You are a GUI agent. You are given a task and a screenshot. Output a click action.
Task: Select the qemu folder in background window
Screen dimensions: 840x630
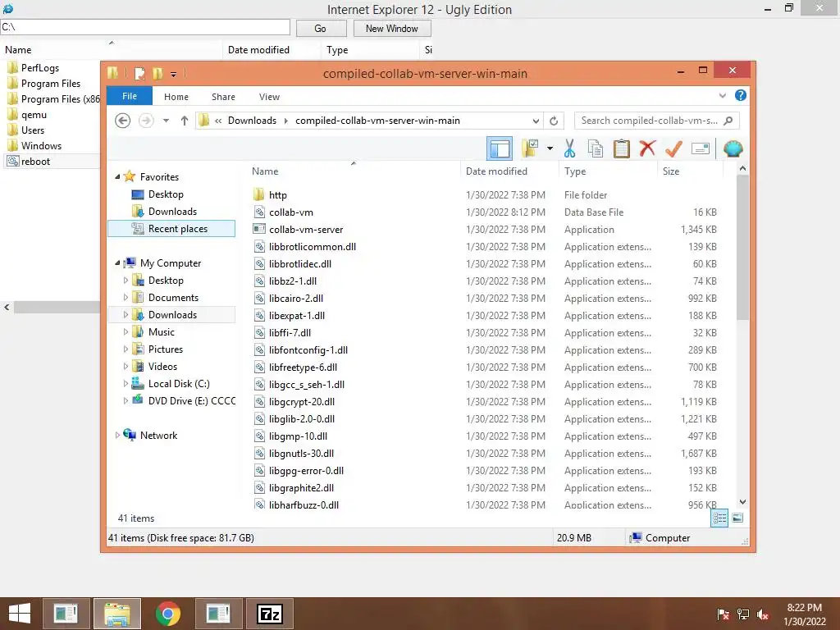[34, 115]
